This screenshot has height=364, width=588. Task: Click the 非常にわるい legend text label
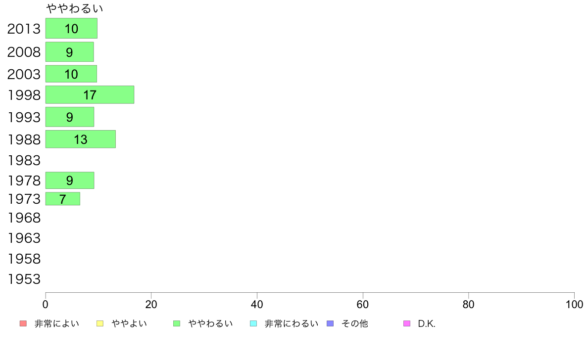(292, 323)
